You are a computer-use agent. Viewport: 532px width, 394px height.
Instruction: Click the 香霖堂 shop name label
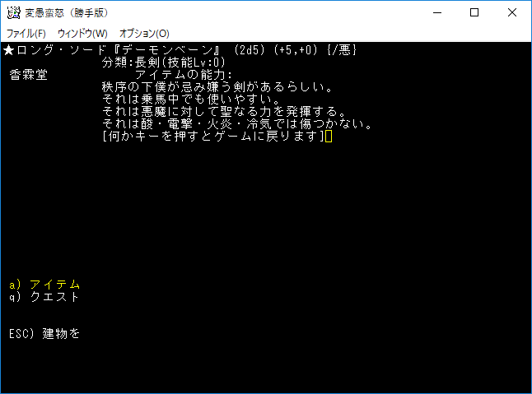coord(29,75)
